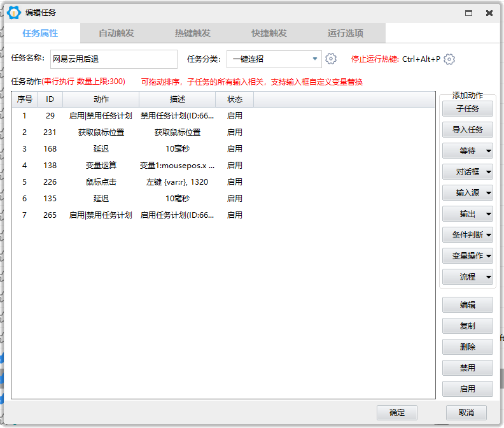Click the 删除 button
This screenshot has height=428, width=504.
coord(468,347)
